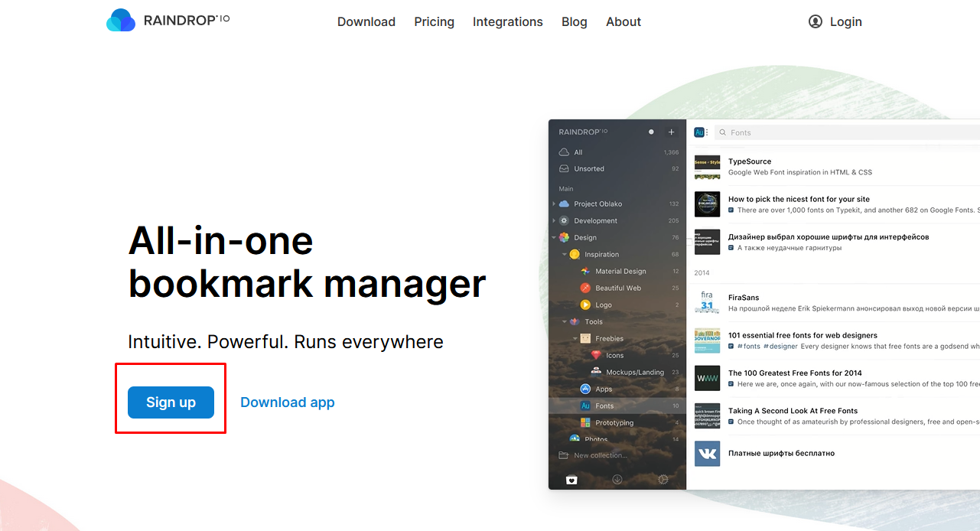Click the Icons red gem icon
980x531 pixels.
point(596,355)
